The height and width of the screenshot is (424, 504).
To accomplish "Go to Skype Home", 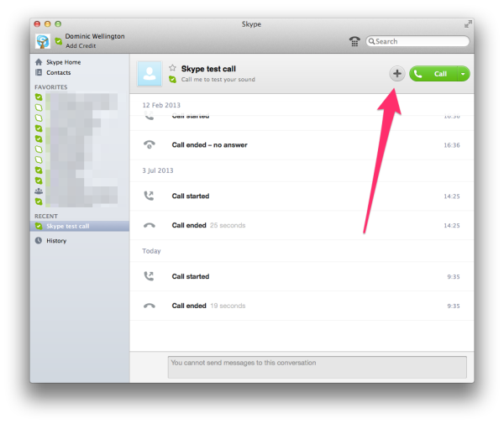I will 64,62.
